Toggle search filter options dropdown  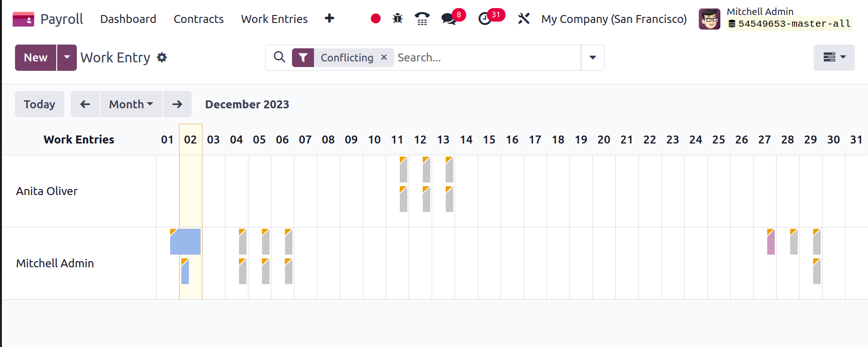pos(592,58)
